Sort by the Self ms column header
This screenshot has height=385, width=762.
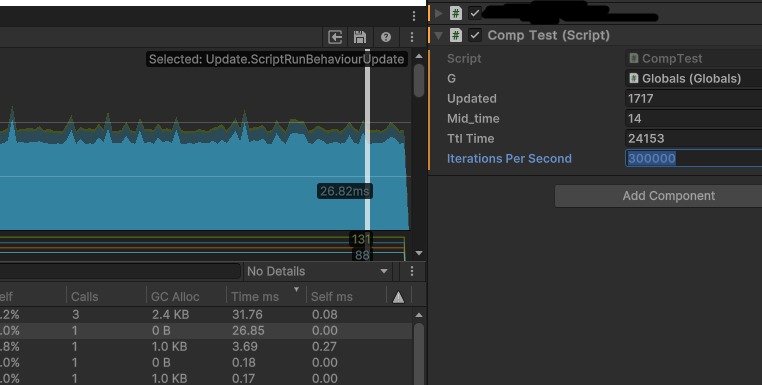pyautogui.click(x=346, y=297)
